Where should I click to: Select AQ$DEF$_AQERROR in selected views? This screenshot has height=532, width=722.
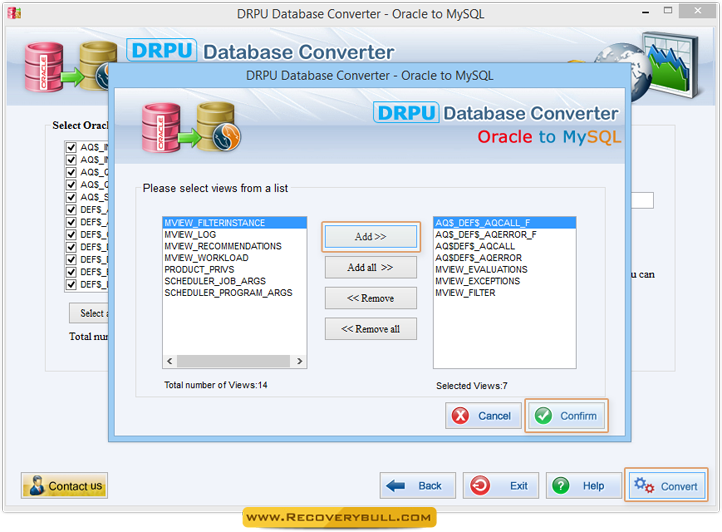505,258
